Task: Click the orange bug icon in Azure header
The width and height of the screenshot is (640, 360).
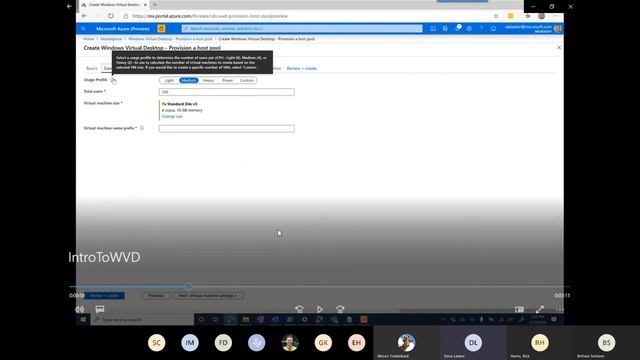Action: pos(161,29)
